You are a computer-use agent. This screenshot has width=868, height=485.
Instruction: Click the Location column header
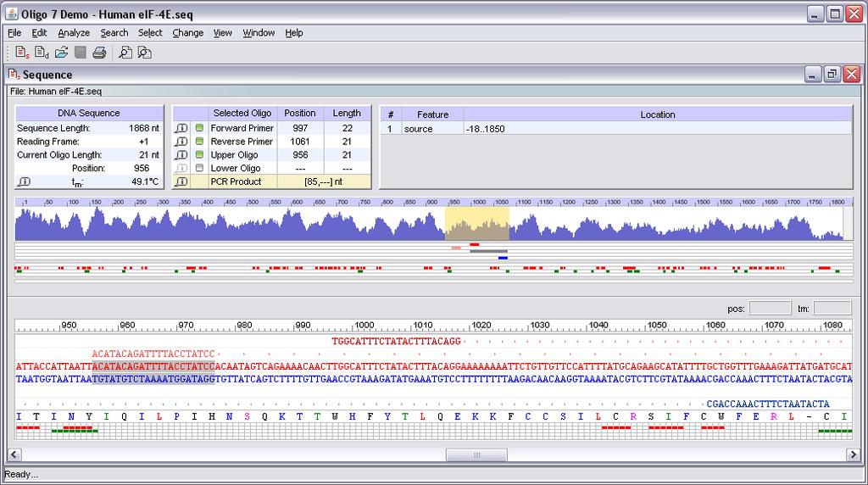pos(658,114)
